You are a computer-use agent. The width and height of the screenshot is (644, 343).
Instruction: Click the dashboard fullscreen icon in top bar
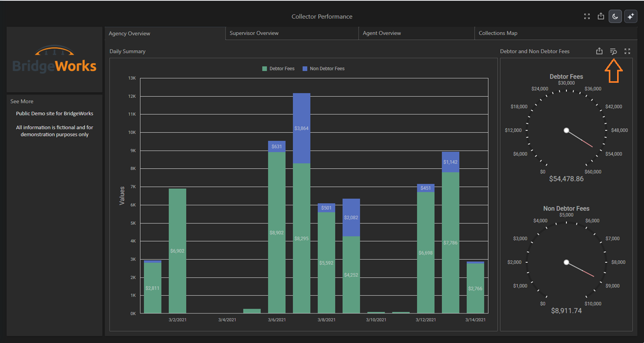pyautogui.click(x=587, y=17)
